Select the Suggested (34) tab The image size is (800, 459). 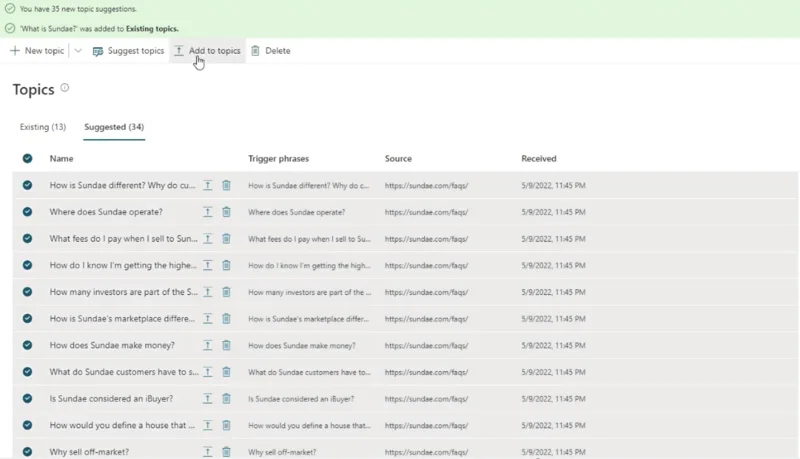(x=114, y=127)
